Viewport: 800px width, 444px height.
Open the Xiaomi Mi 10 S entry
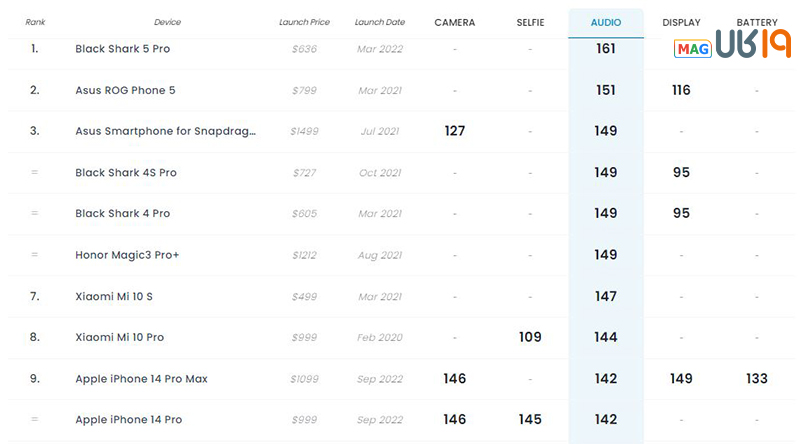click(114, 297)
